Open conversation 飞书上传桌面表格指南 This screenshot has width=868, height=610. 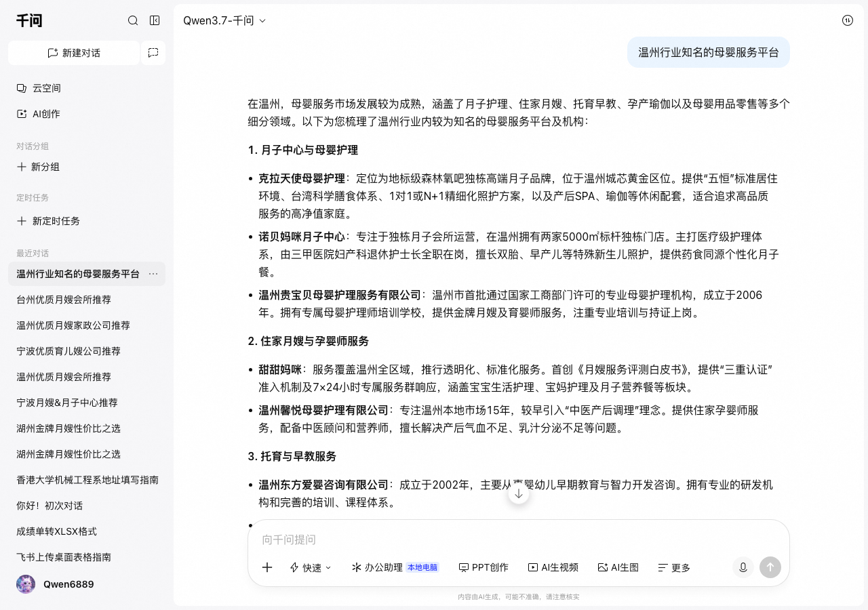click(x=87, y=557)
